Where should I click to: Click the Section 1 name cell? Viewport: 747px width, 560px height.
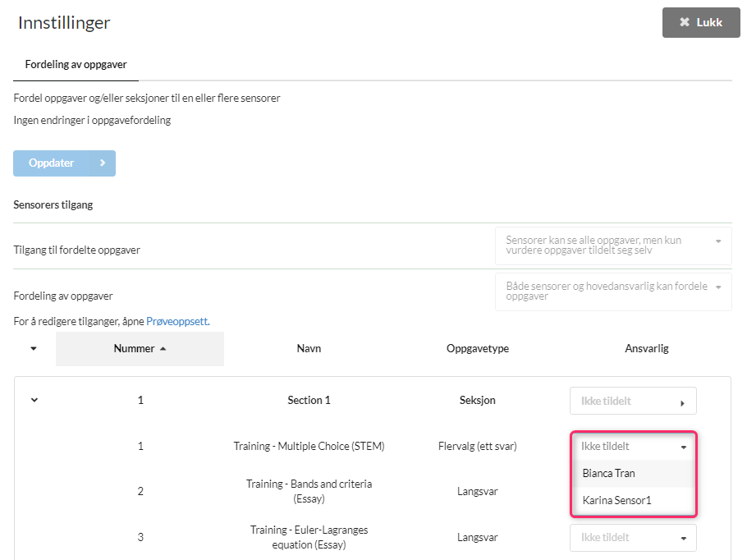coord(309,400)
